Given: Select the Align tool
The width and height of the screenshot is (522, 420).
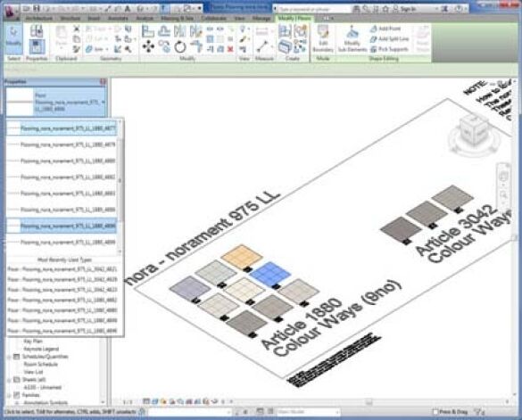Looking at the screenshot, I should [x=148, y=31].
